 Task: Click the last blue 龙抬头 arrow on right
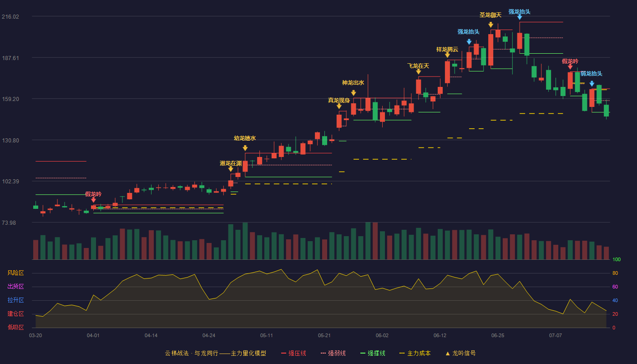pyautogui.click(x=592, y=84)
